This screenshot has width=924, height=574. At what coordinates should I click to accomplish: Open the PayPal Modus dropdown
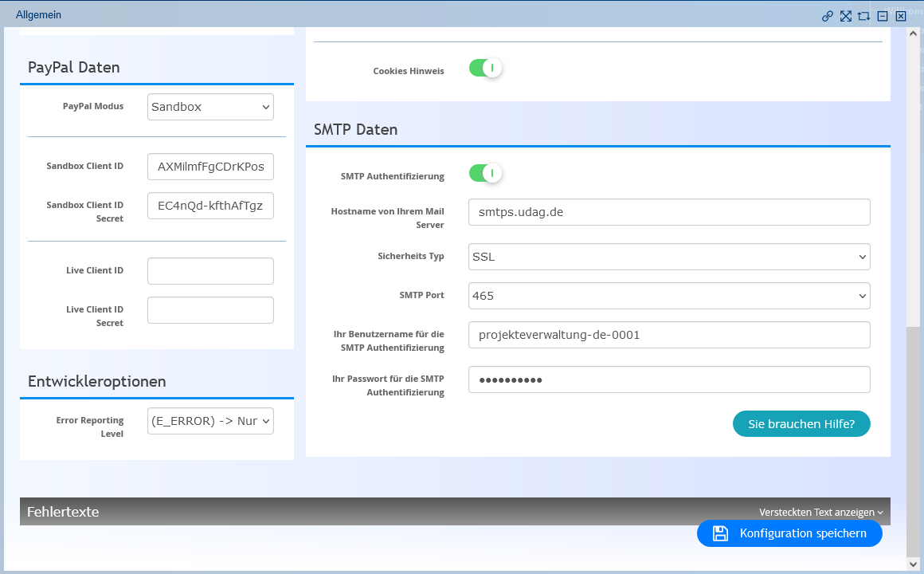pos(210,107)
